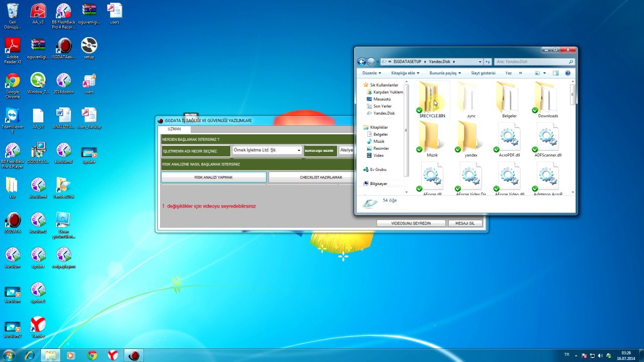
Task: Open Google Chrome desktop shortcut
Action: [13, 86]
